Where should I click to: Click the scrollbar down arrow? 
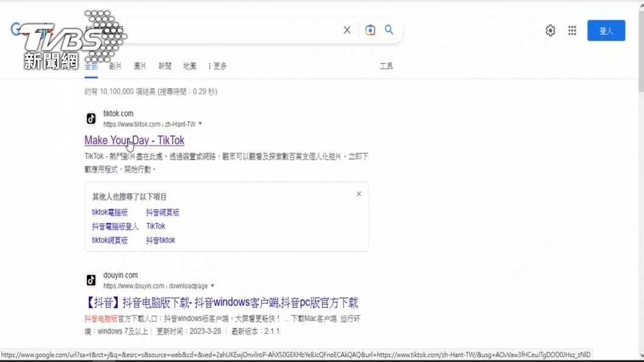641,356
